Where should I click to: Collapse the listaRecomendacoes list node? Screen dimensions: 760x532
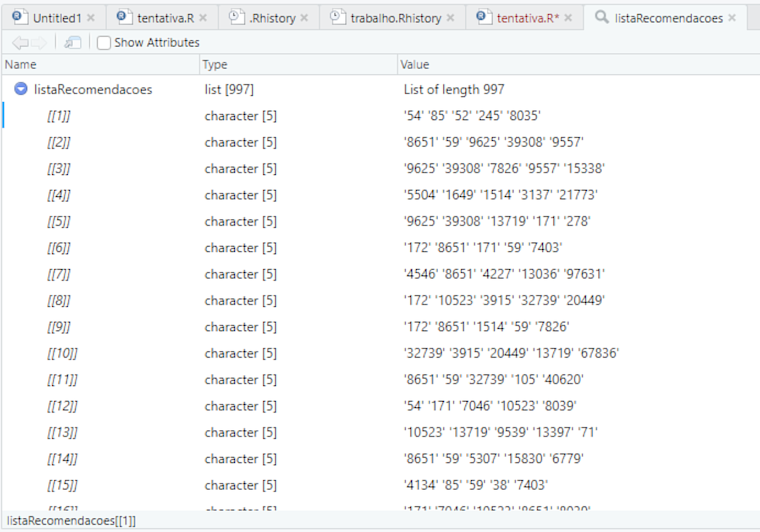point(21,88)
